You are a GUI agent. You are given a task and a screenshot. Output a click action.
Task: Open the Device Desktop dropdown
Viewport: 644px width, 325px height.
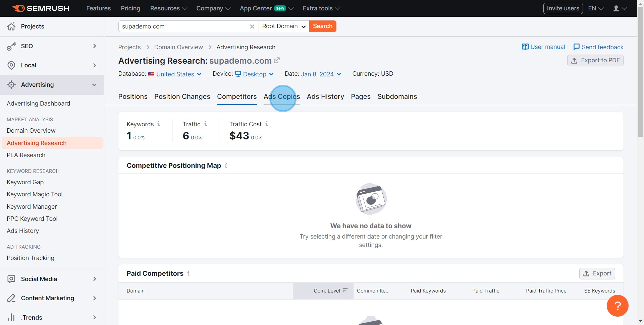[255, 74]
